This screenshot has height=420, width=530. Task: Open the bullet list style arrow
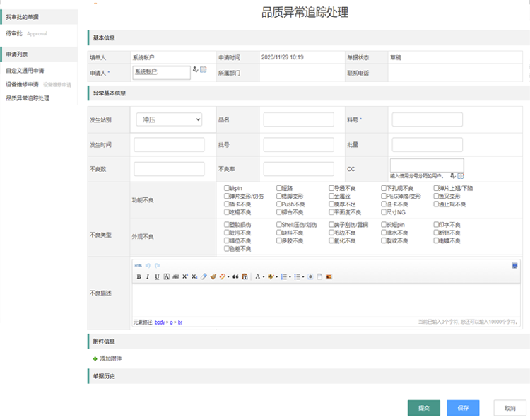pyautogui.click(x=303, y=276)
